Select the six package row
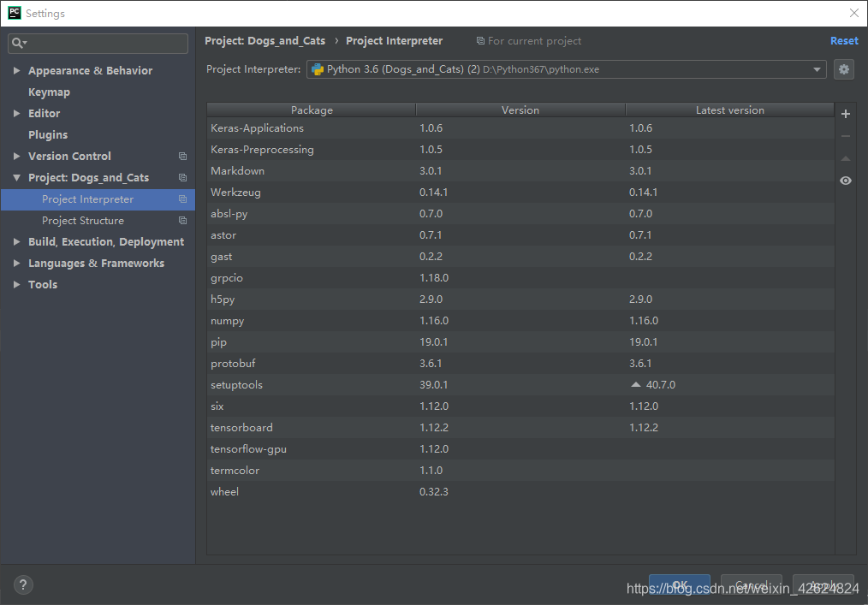Viewport: 868px width, 605px height. [x=520, y=406]
